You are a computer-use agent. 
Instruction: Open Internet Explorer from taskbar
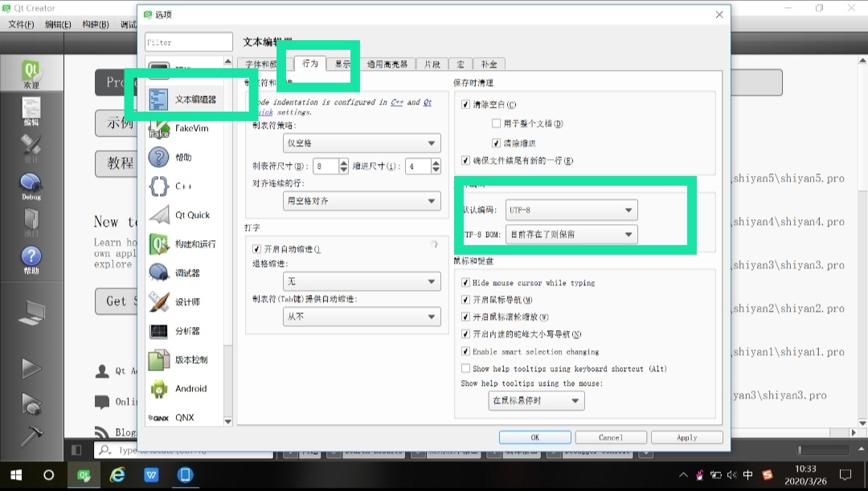[x=117, y=475]
